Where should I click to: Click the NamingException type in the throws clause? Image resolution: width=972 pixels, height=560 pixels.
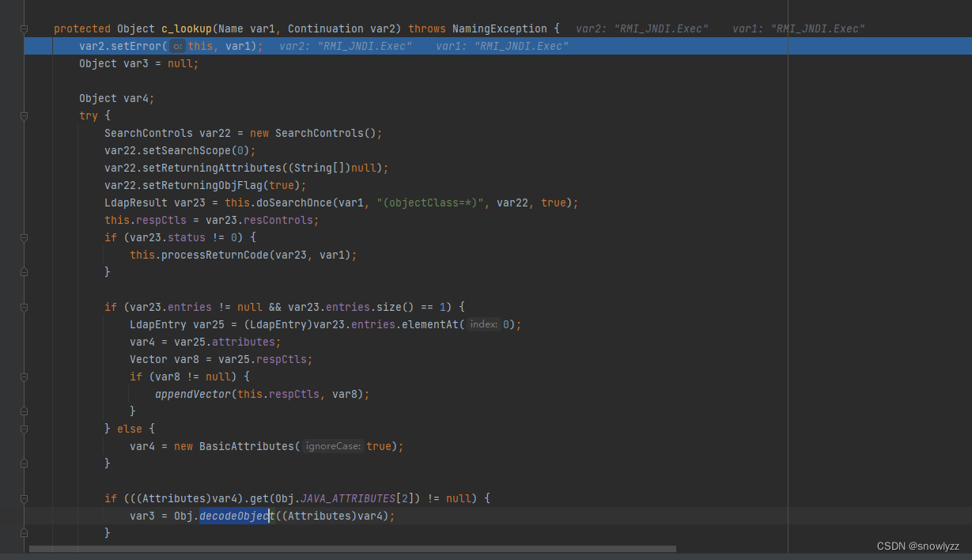[x=500, y=28]
